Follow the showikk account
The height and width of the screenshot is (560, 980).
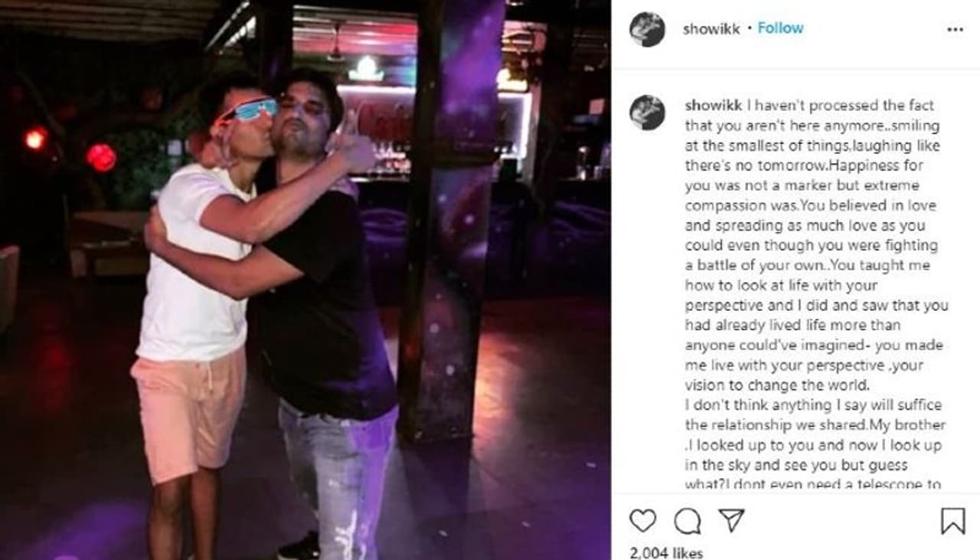point(780,28)
